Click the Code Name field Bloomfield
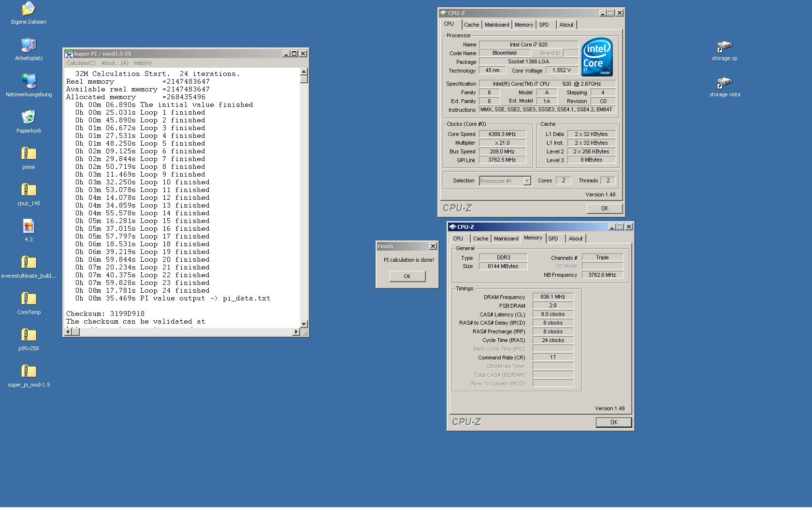This screenshot has height=508, width=812. 505,53
